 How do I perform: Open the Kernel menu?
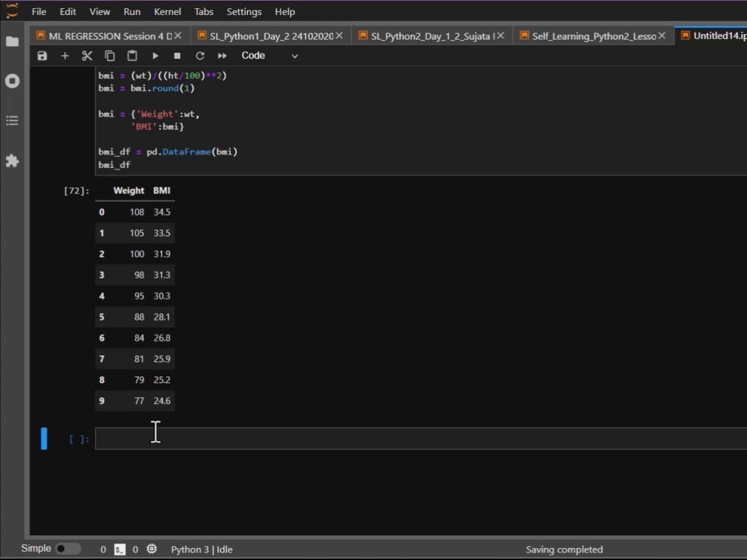(167, 11)
